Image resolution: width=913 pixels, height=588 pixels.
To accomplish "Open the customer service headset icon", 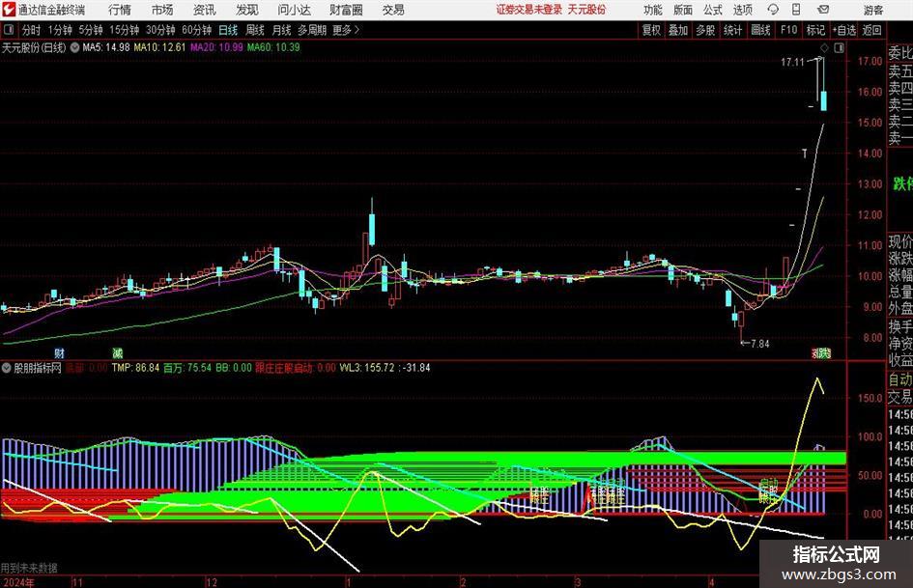I will click(773, 10).
